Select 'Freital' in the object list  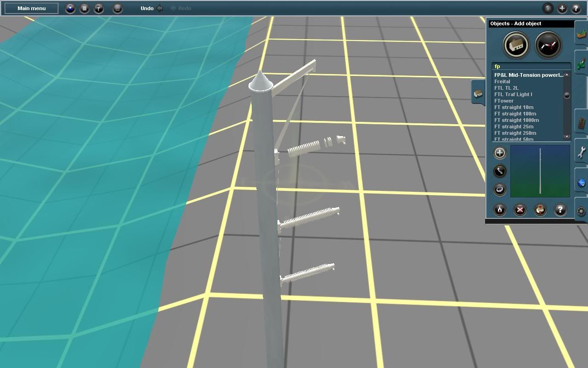point(502,81)
